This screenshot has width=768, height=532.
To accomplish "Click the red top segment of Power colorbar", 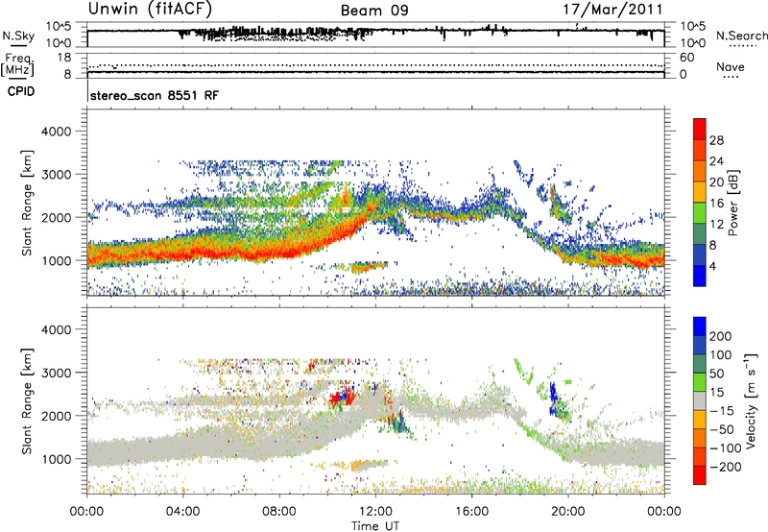I will 700,129.
